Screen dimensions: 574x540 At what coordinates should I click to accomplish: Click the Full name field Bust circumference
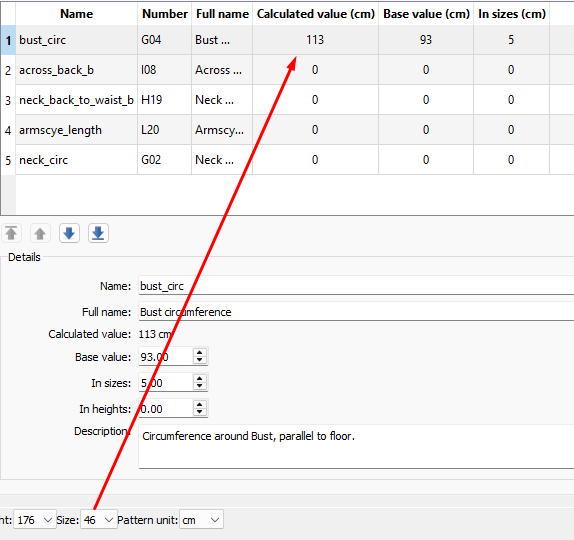[356, 312]
